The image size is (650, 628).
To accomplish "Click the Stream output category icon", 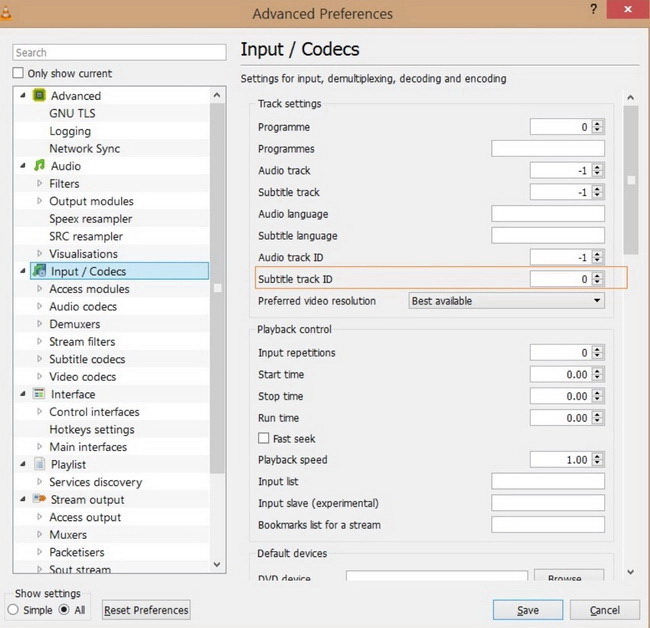I will tap(39, 499).
